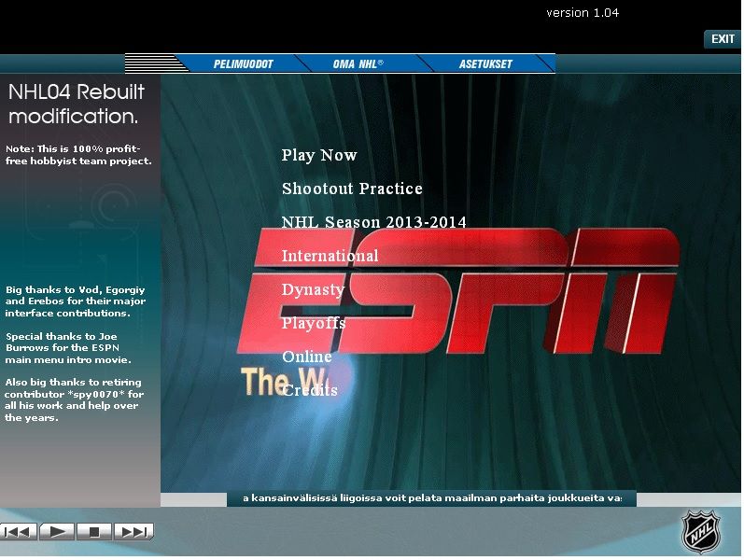Start NHL Season 2013-2014

(373, 222)
